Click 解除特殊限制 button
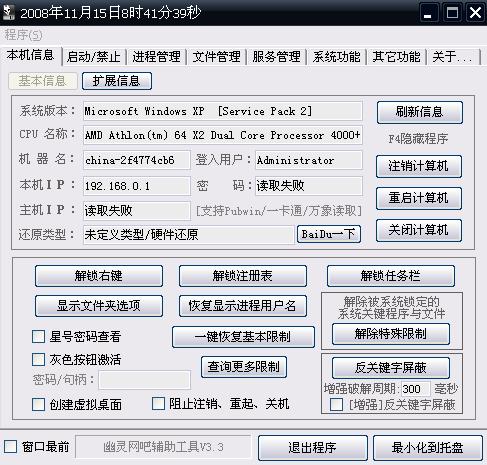 coord(391,334)
